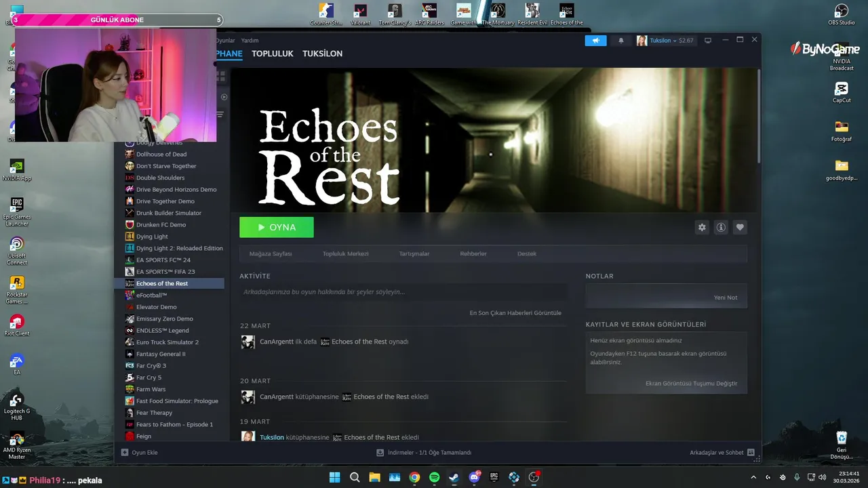Click activity text field about this game

403,292
